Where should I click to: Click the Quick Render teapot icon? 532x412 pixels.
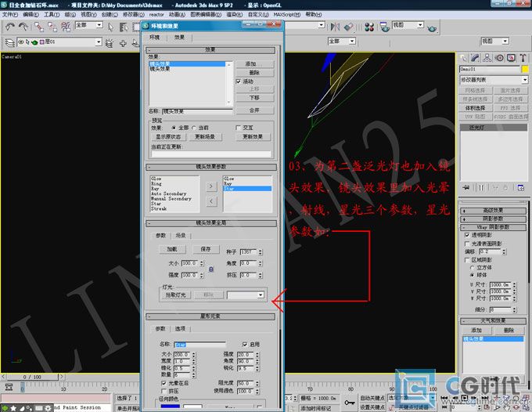coord(432,28)
